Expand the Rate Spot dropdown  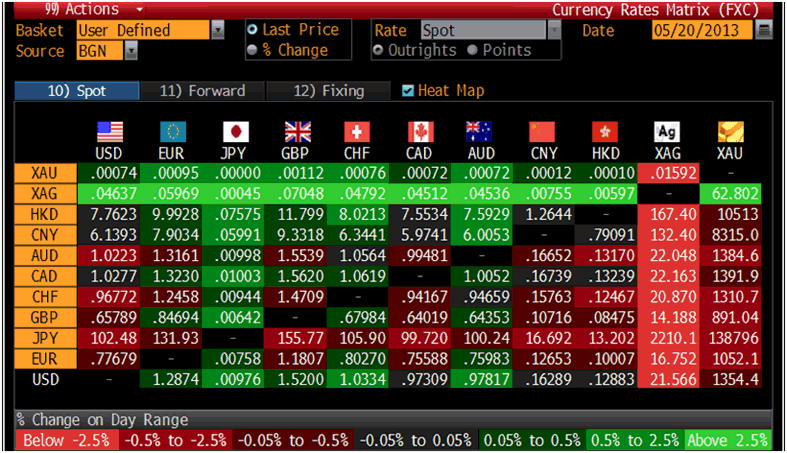click(x=554, y=30)
